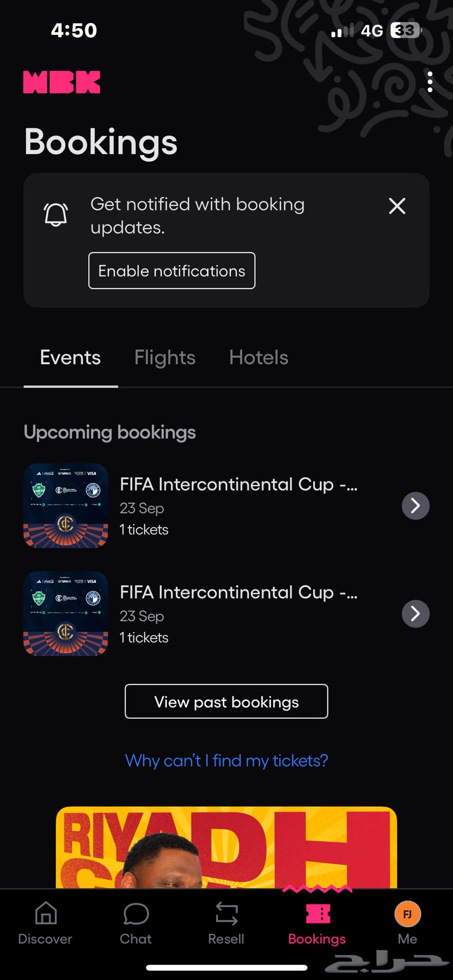Switch to the Events tab
Screen dimensions: 453x980
point(70,358)
